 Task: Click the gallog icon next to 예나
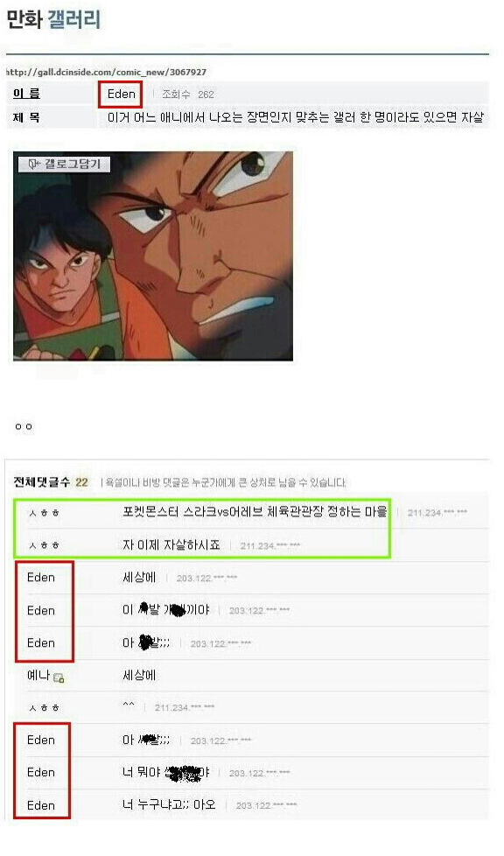pos(59,677)
